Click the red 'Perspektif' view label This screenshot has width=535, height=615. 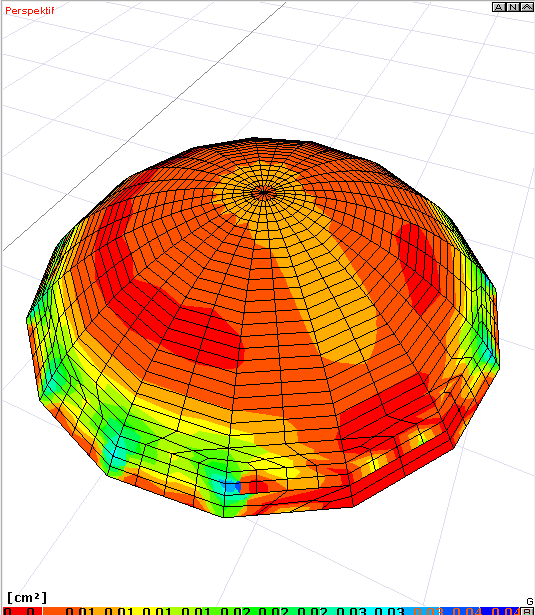point(29,11)
